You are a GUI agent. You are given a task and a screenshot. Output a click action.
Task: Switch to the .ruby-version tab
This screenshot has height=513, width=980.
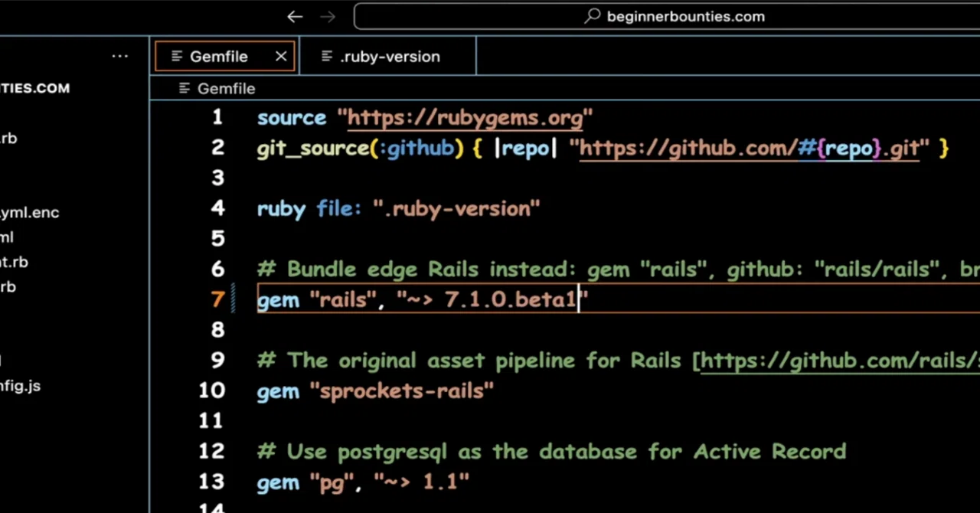pos(387,57)
